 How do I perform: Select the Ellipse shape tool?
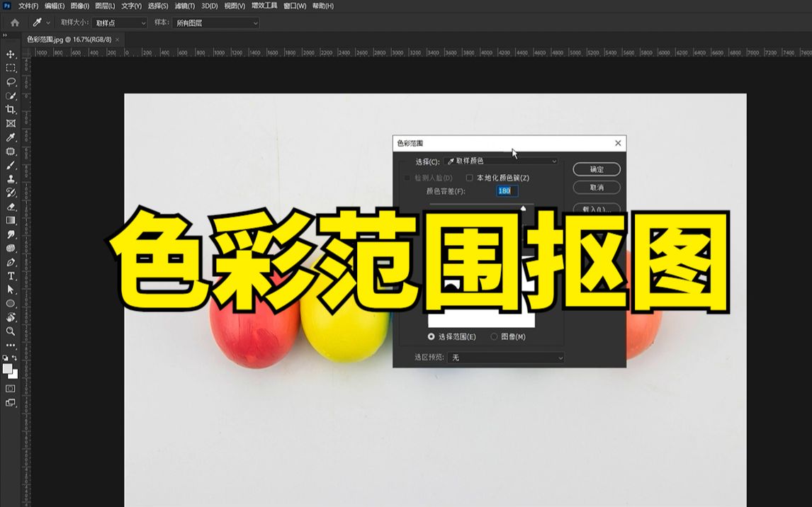11,304
